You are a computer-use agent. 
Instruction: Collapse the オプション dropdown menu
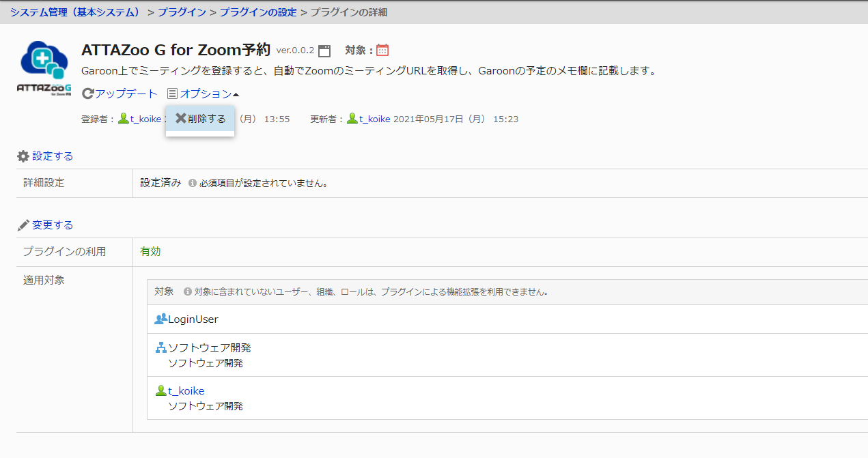[206, 94]
